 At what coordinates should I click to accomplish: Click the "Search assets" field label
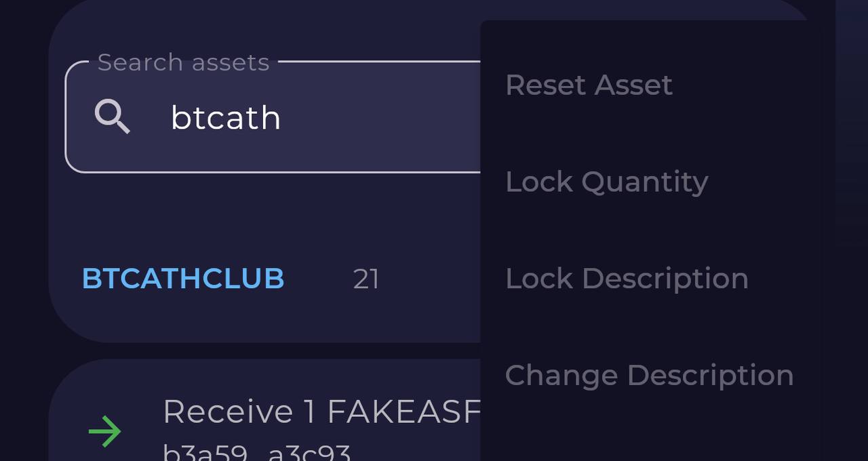click(183, 62)
